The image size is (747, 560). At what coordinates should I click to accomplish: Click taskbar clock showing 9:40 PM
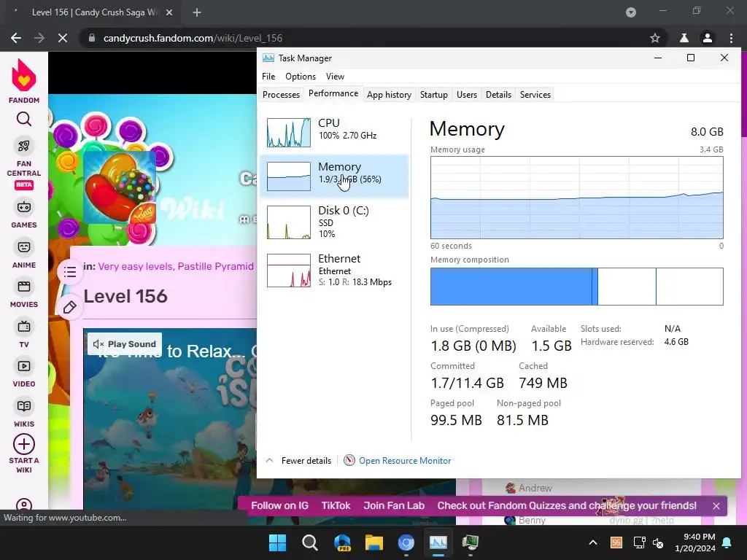pyautogui.click(x=695, y=542)
